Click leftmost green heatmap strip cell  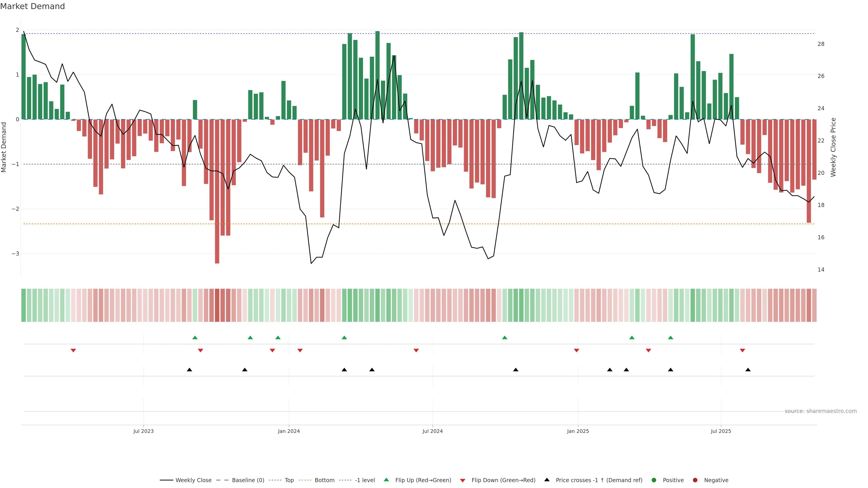24,305
